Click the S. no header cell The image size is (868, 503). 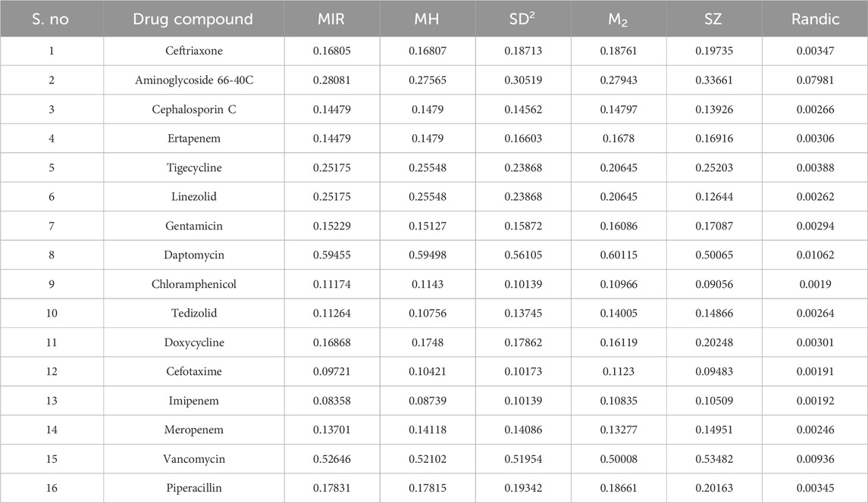[52, 19]
